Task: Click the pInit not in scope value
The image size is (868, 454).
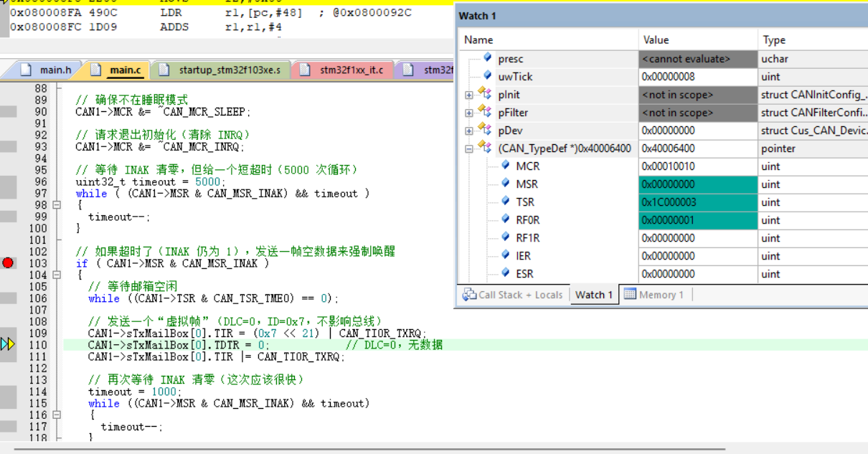Action: tap(698, 95)
